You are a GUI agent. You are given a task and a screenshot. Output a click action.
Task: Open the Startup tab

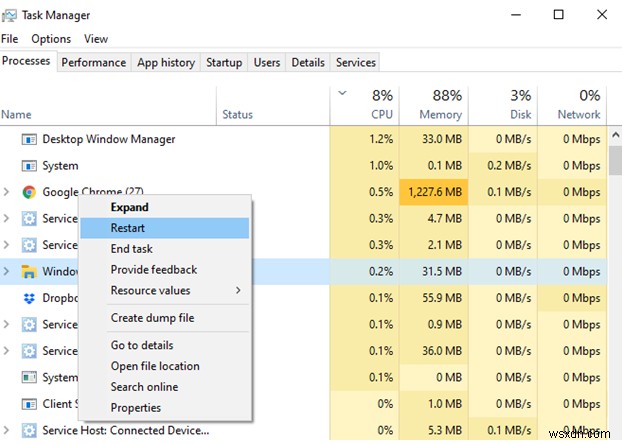pyautogui.click(x=224, y=62)
